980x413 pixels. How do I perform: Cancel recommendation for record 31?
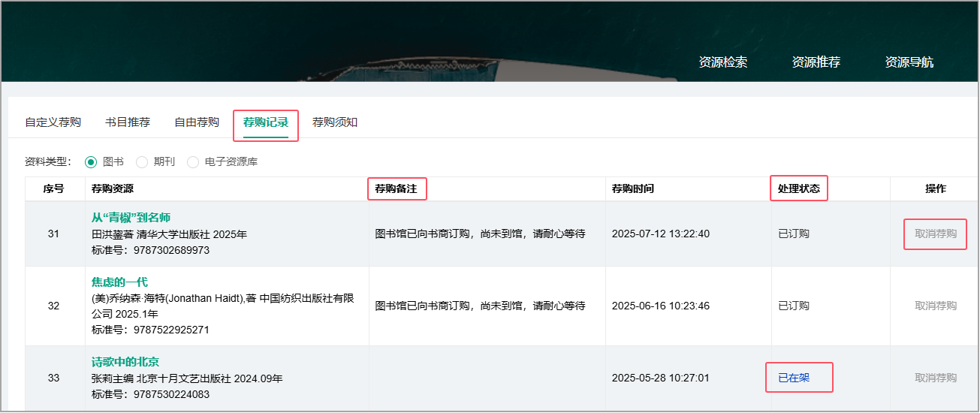pyautogui.click(x=935, y=234)
